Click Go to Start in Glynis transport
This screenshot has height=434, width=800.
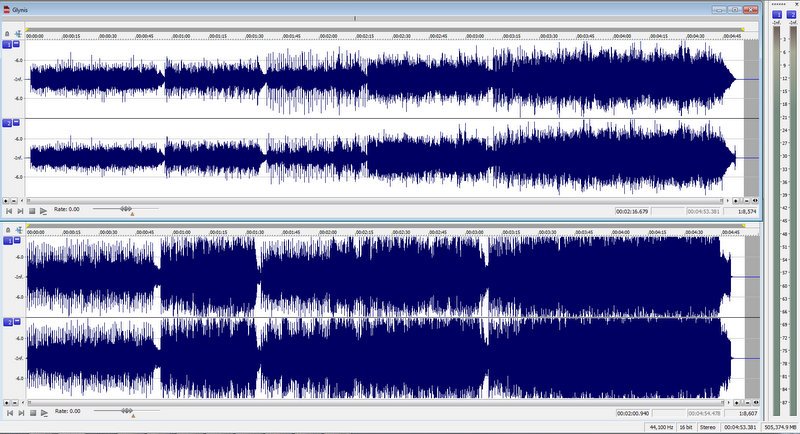point(9,211)
